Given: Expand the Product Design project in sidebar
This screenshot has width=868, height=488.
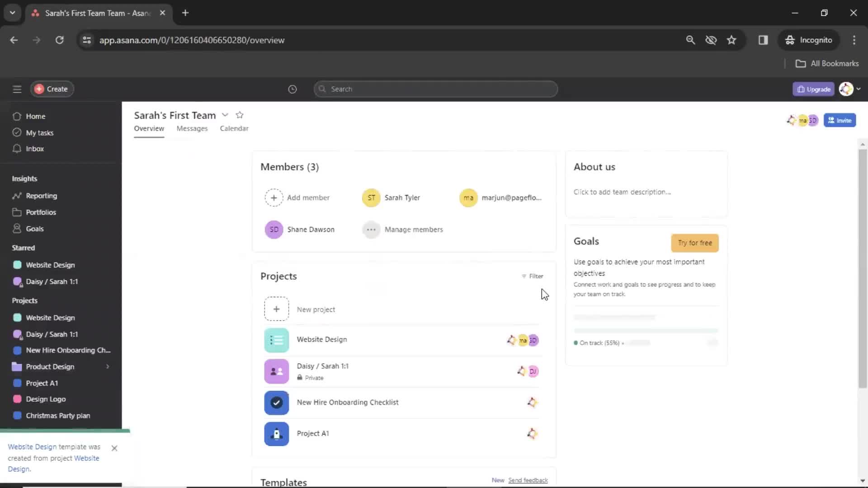Looking at the screenshot, I should coord(107,366).
